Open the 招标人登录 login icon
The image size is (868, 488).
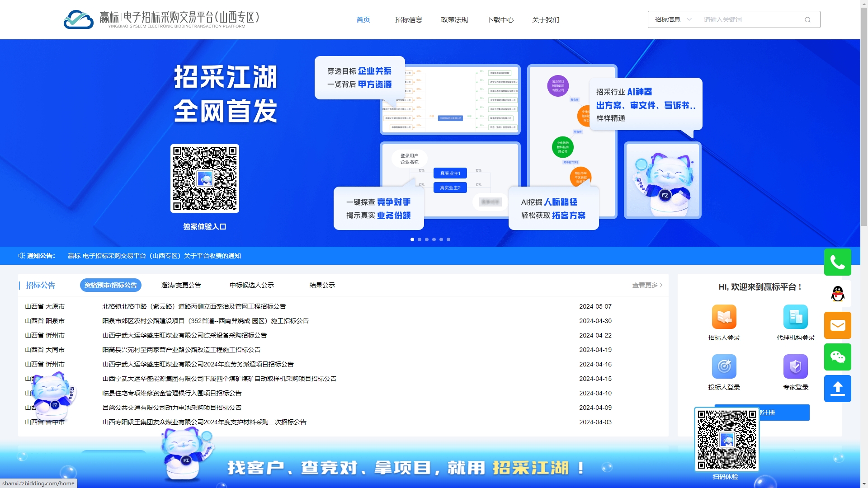point(724,317)
